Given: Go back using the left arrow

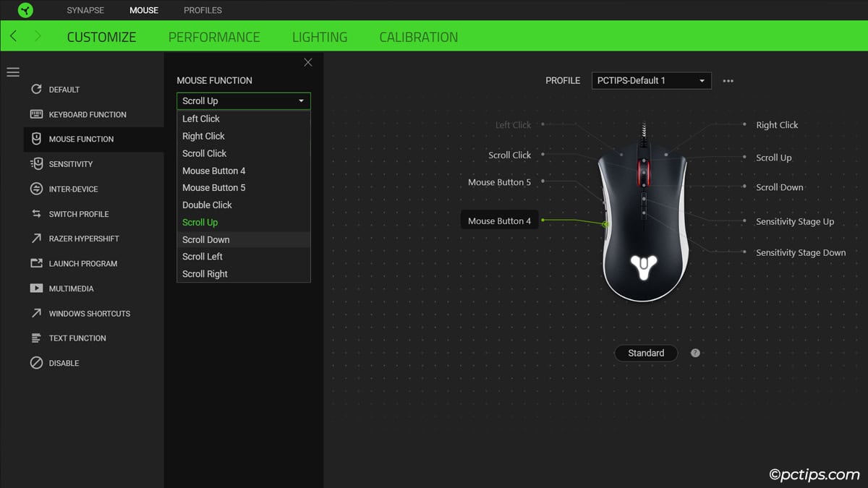Looking at the screenshot, I should [x=14, y=36].
